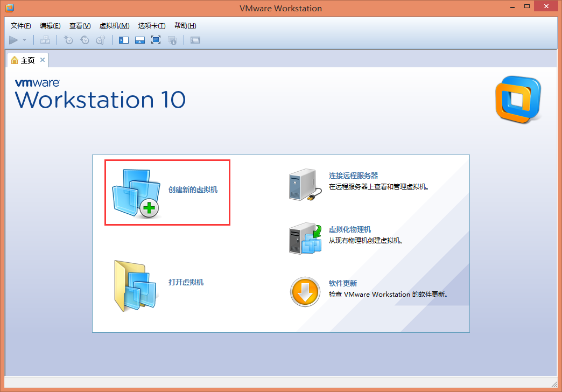Click text 在远程服务器上查看和管理虚拟机。
The height and width of the screenshot is (392, 562).
379,187
